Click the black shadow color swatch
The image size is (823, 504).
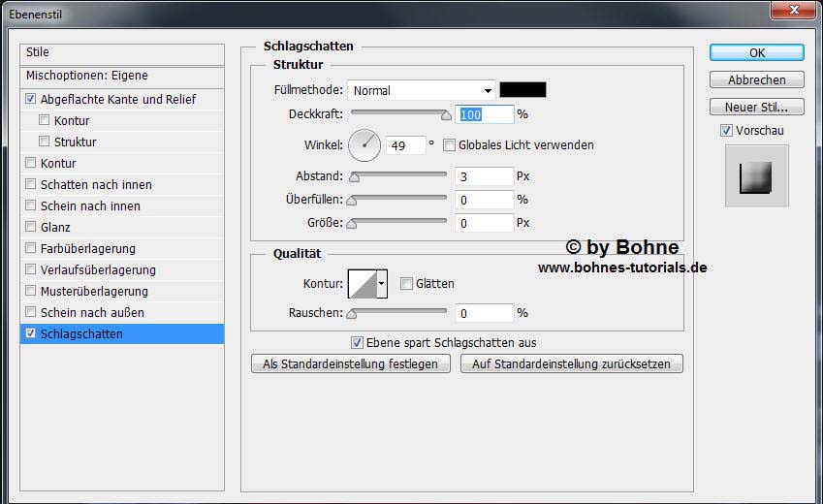(522, 90)
